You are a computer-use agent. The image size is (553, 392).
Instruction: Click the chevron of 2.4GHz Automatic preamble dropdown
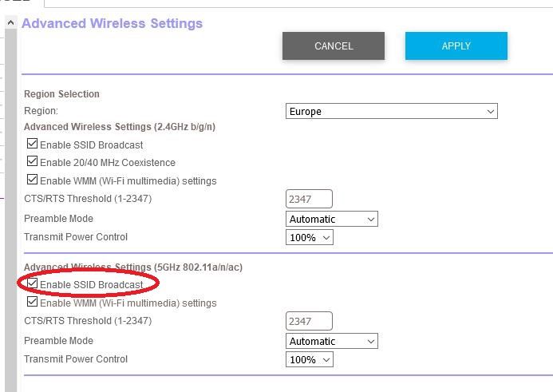tap(371, 219)
